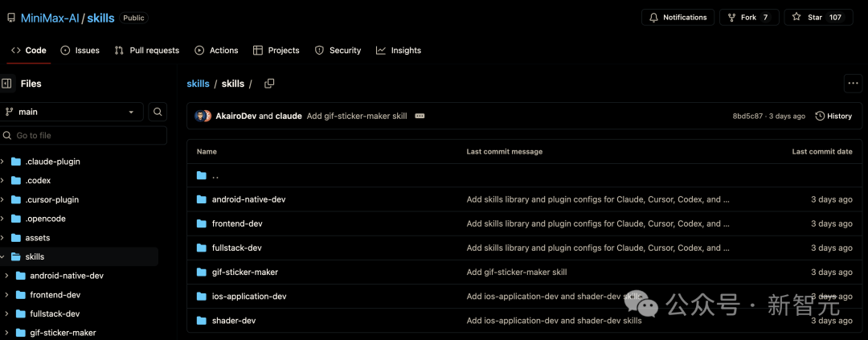Star the MiniMax-AI skills repository
The height and width of the screenshot is (340, 868).
tap(817, 17)
